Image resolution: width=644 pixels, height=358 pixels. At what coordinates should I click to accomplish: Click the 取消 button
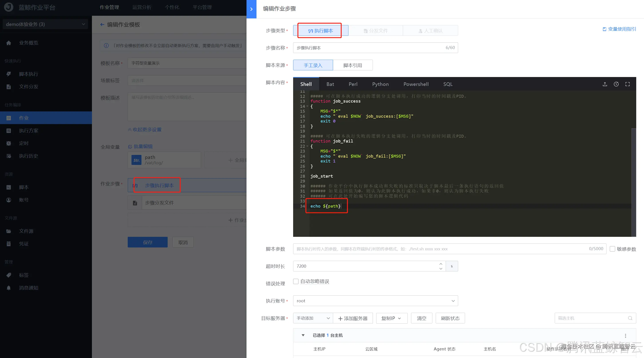pyautogui.click(x=183, y=242)
